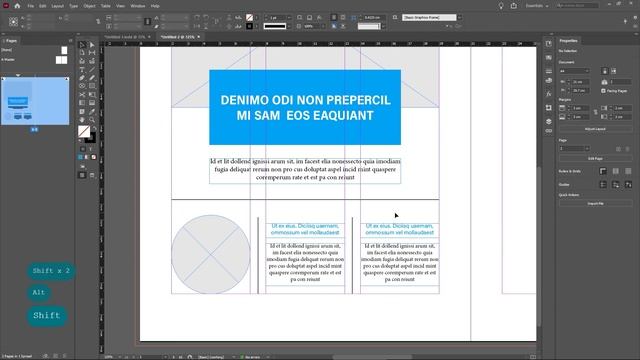Select the None master row in Pages panel

(35, 50)
